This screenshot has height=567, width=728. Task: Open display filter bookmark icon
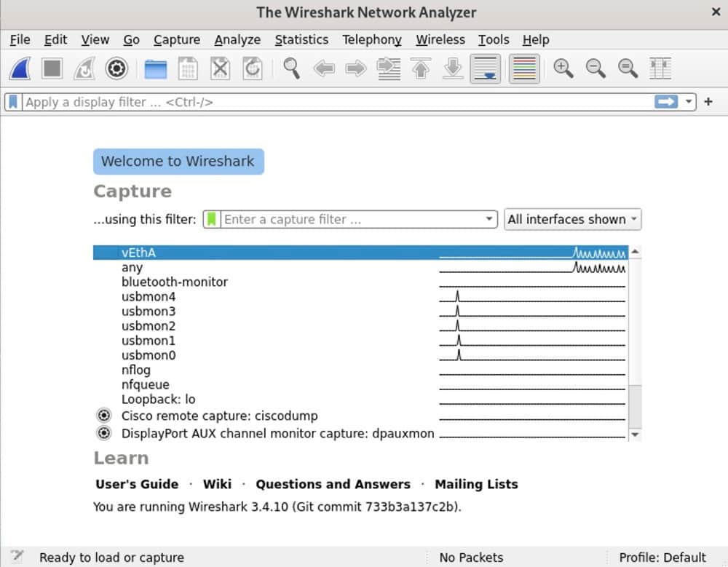click(13, 102)
